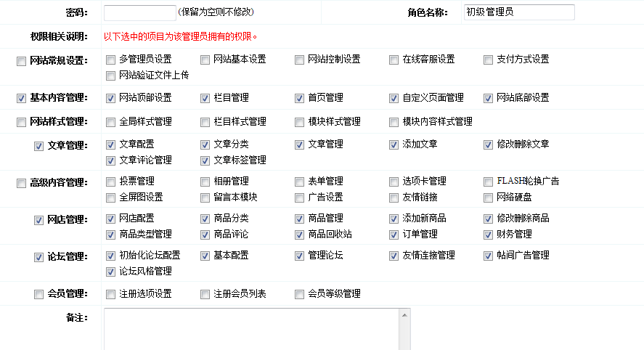Tick the 在线客服设置 checkbox
The image size is (644, 350).
point(394,60)
